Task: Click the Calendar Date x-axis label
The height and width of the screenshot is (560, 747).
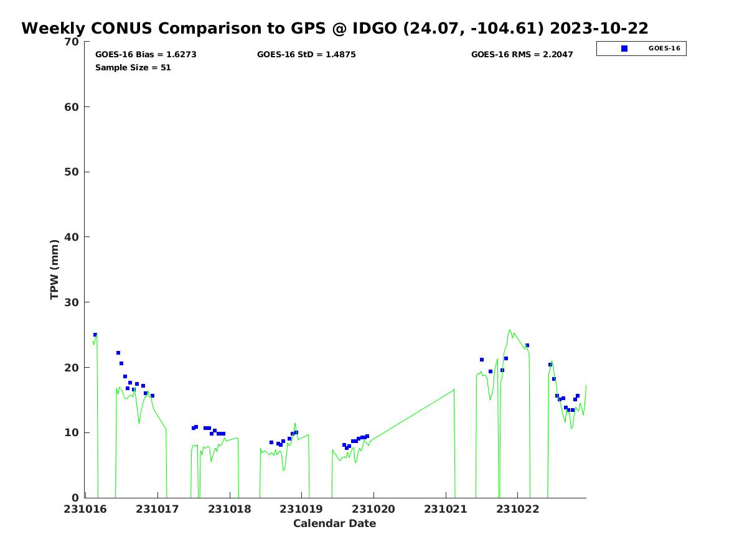Action: pos(335,523)
